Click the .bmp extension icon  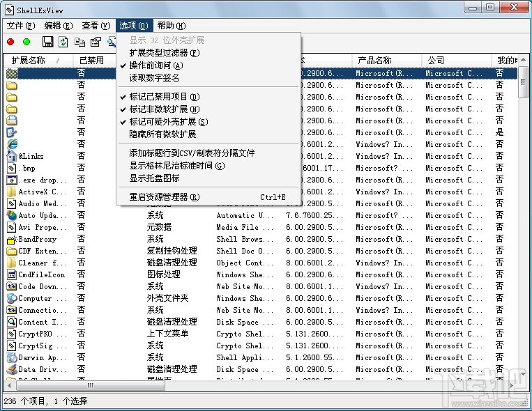click(12, 168)
